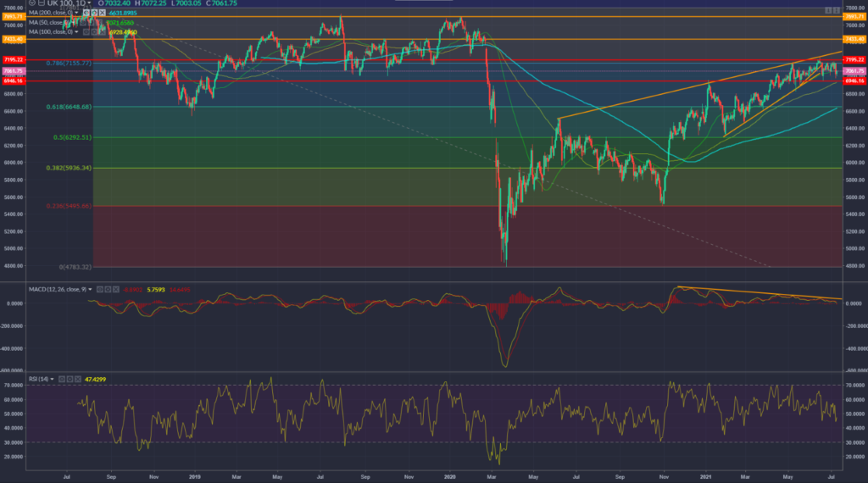Open settings for MA 200 indicator
This screenshot has width=868, height=483.
pos(94,13)
